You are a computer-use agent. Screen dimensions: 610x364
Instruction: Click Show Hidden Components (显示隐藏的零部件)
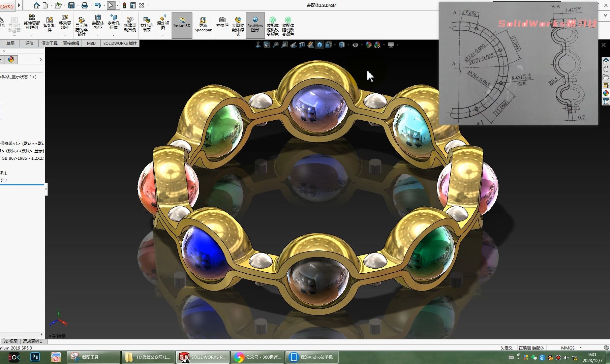tap(81, 26)
